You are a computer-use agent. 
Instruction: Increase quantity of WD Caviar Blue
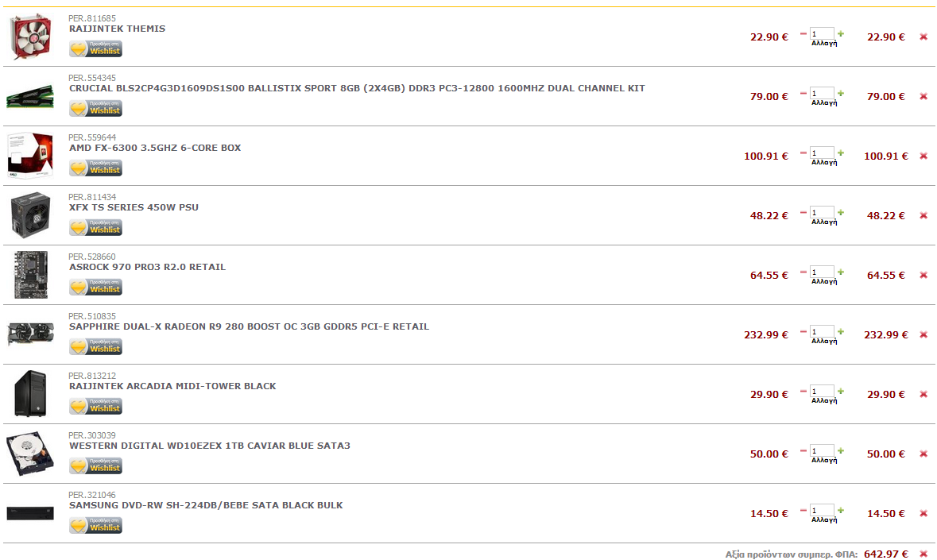pos(841,450)
